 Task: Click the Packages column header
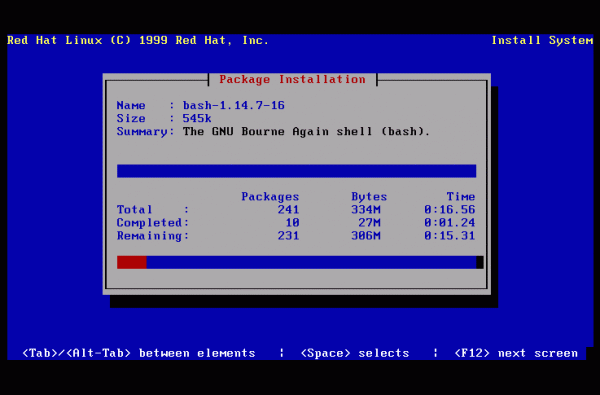click(270, 196)
